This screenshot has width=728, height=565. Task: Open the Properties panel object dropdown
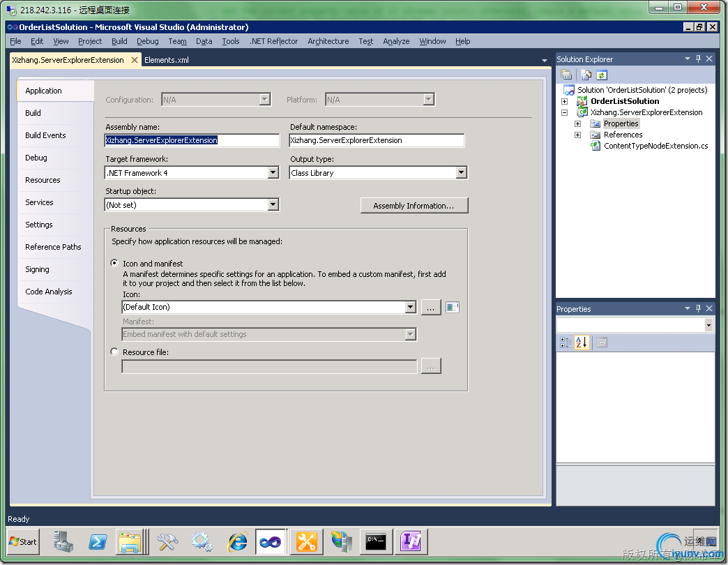[x=708, y=325]
